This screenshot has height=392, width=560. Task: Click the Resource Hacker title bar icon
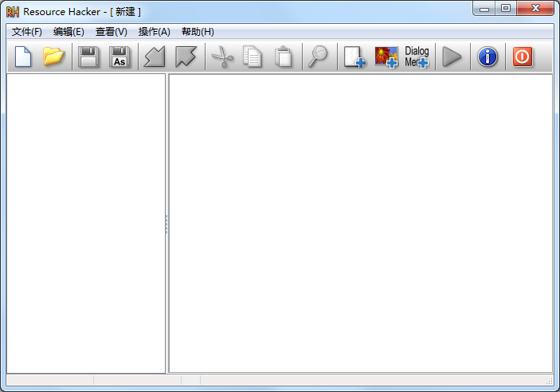pyautogui.click(x=13, y=12)
